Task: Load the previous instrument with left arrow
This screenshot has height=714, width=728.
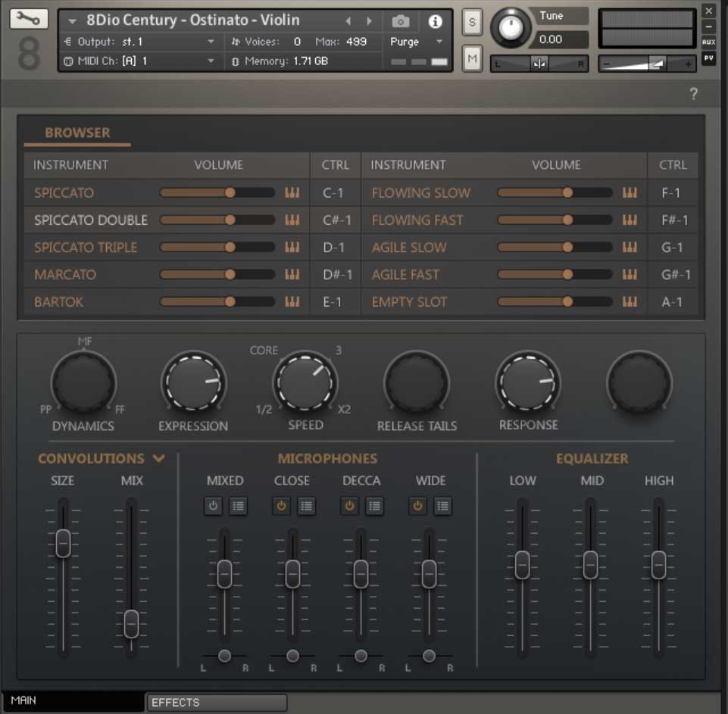Action: click(x=348, y=21)
